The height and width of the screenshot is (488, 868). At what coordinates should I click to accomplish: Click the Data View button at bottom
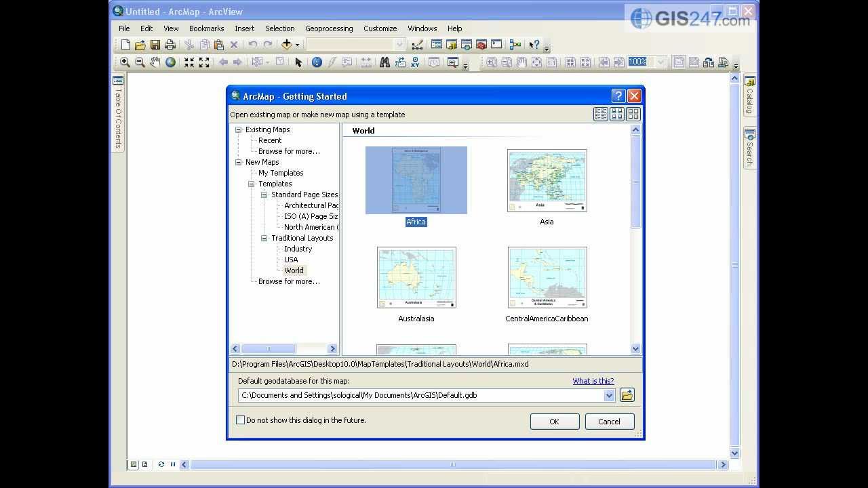click(134, 464)
